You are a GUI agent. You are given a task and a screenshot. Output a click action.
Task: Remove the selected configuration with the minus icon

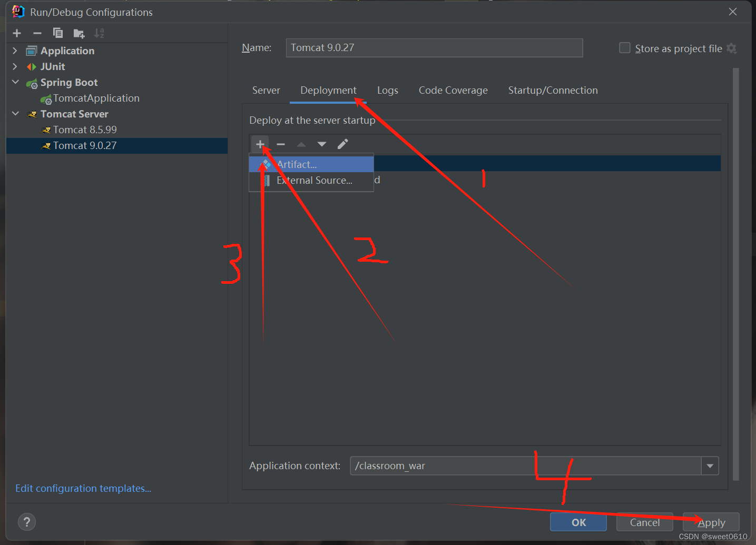click(x=37, y=33)
